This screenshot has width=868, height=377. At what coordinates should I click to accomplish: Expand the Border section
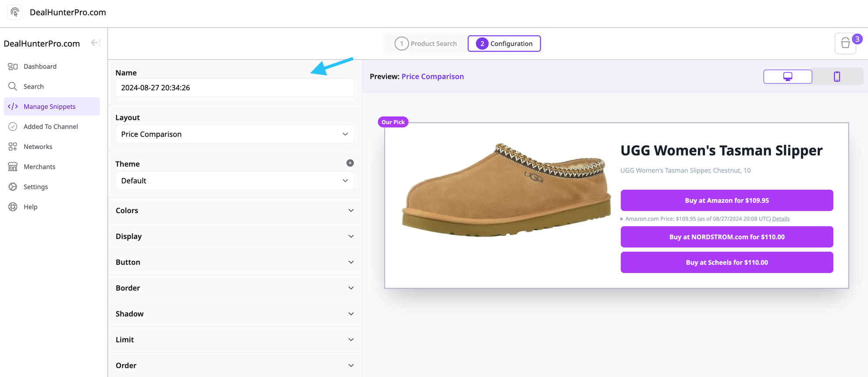235,288
